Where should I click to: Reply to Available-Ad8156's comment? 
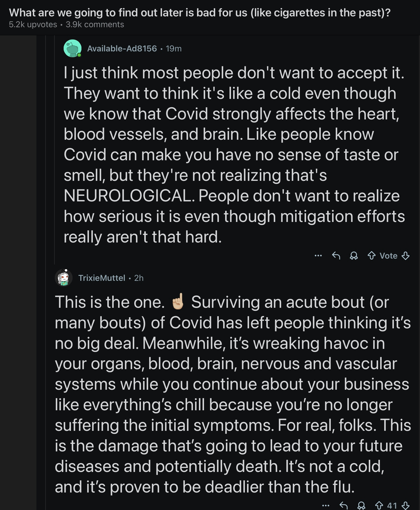pos(336,256)
